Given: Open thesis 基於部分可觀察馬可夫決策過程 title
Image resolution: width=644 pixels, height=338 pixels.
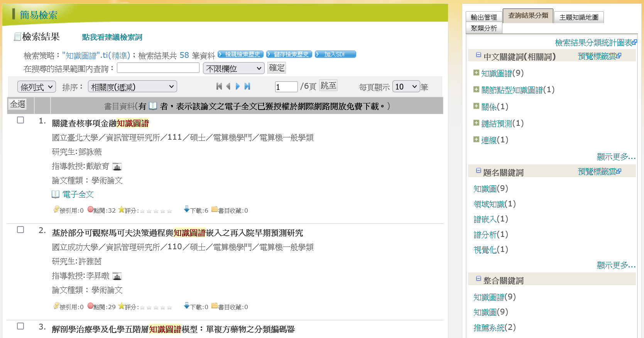Looking at the screenshot, I should tap(177, 233).
